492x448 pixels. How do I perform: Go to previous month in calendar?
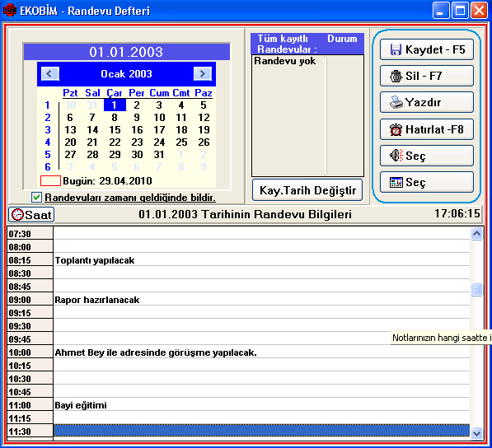tap(50, 73)
